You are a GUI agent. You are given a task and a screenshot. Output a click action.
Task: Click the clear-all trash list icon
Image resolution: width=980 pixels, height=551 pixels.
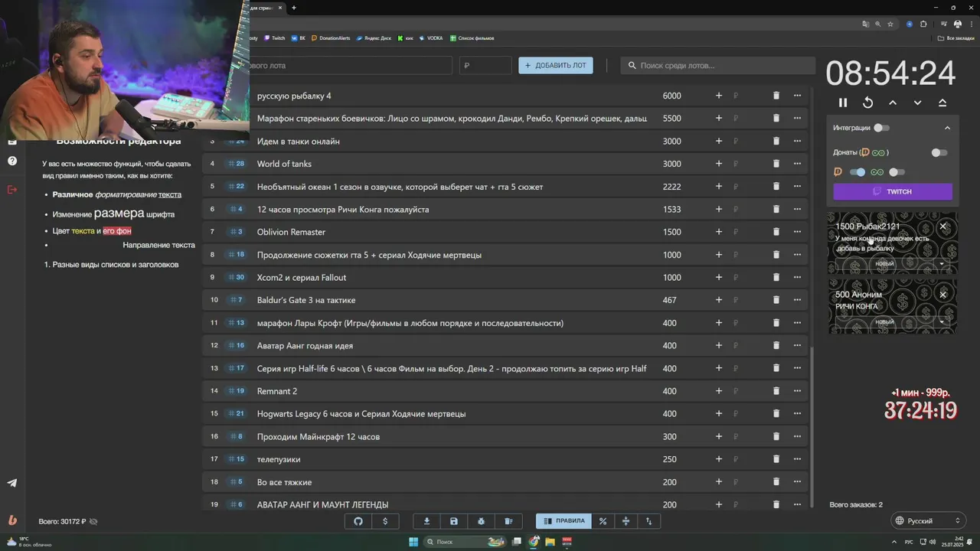pos(508,521)
